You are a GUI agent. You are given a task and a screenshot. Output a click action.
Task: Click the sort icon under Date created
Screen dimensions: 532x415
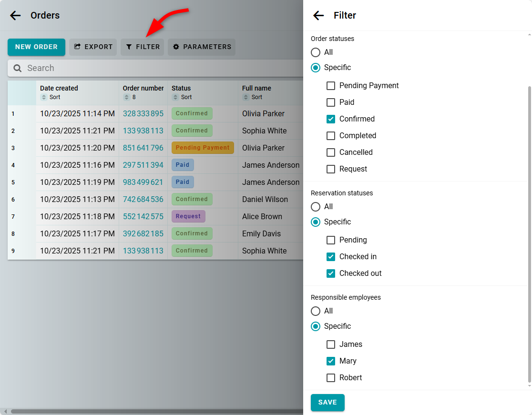click(44, 97)
